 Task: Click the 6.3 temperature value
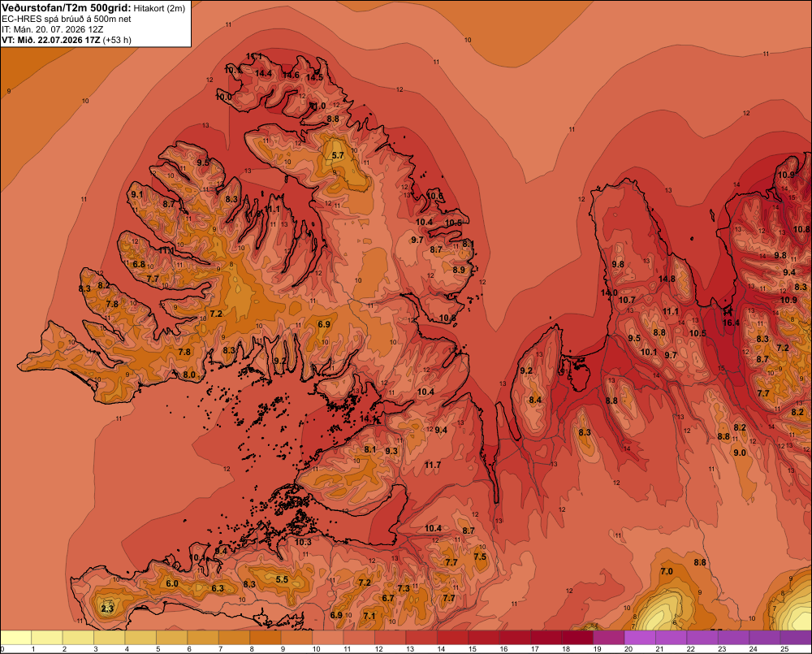click(218, 588)
